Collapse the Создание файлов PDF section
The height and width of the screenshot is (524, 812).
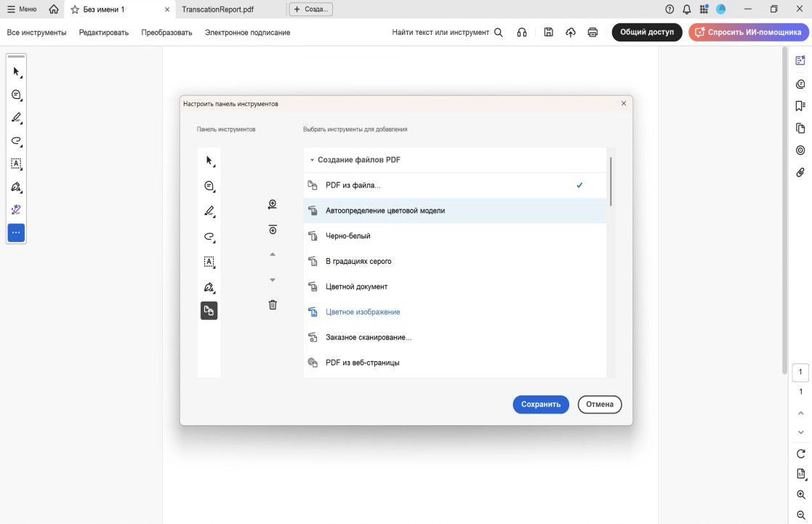[x=312, y=160]
